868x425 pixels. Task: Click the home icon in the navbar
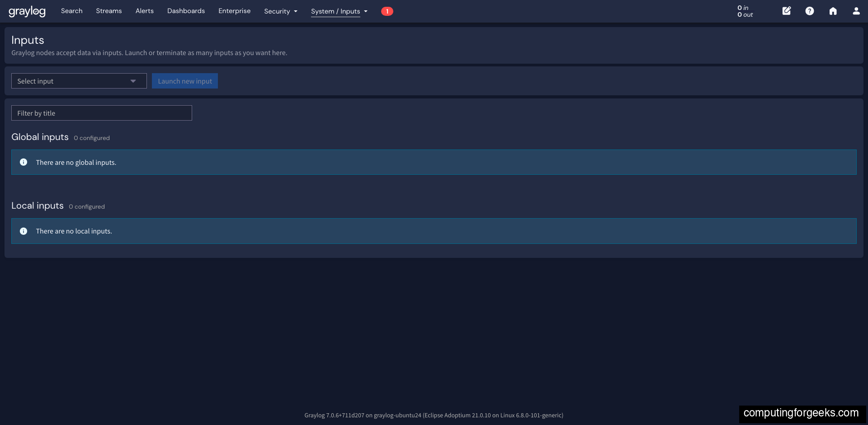pyautogui.click(x=833, y=11)
